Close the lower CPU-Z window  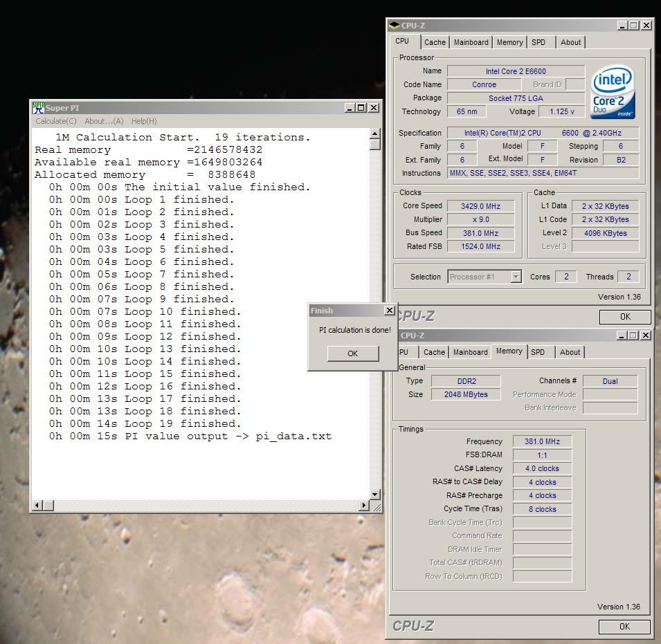[x=645, y=335]
